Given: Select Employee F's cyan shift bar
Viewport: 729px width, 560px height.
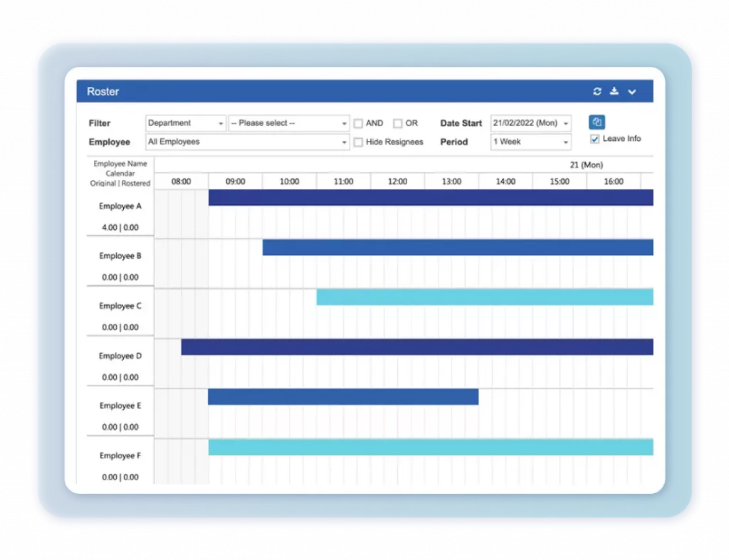Looking at the screenshot, I should pos(431,447).
